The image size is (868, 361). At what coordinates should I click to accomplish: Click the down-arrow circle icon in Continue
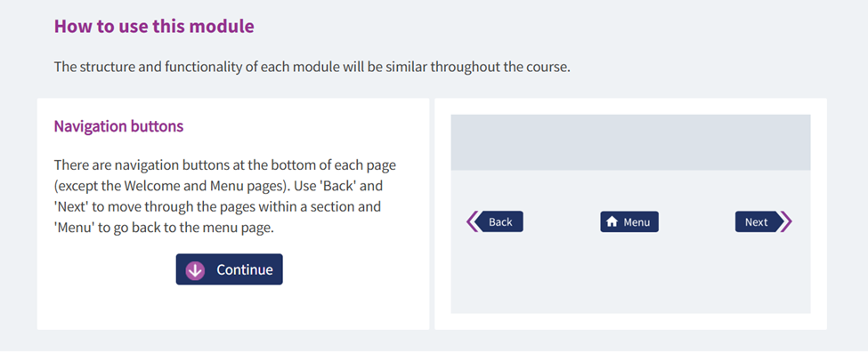196,270
